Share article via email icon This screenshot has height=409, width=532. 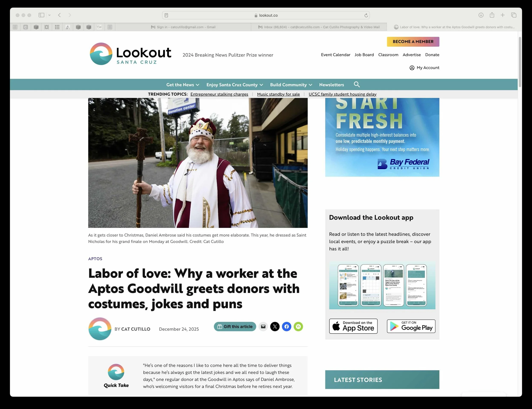[263, 327]
